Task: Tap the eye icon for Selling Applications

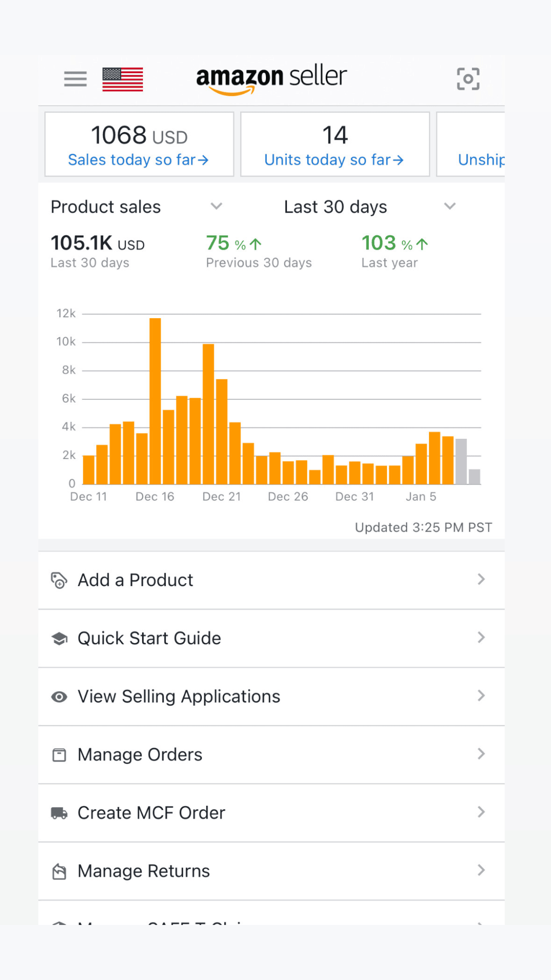Action: point(59,697)
